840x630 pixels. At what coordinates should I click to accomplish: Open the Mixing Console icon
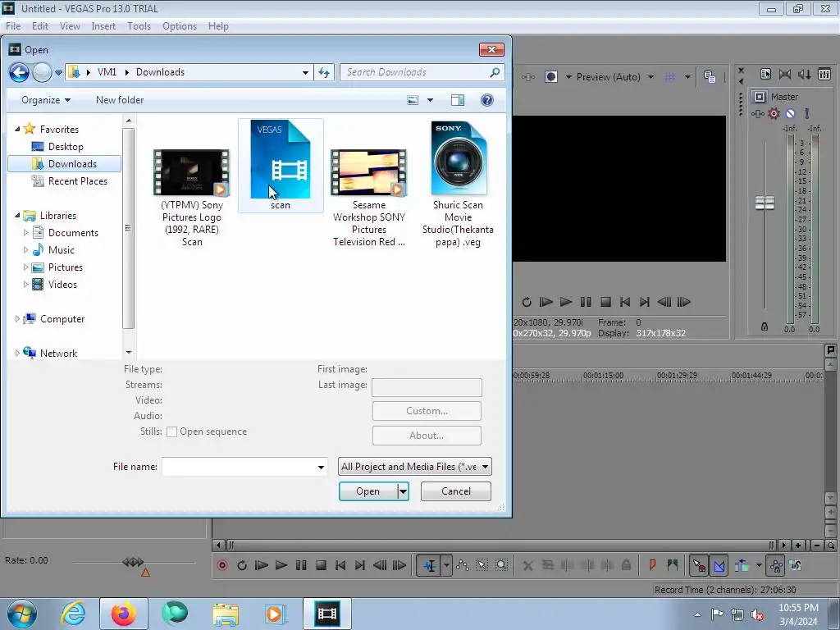(x=824, y=75)
